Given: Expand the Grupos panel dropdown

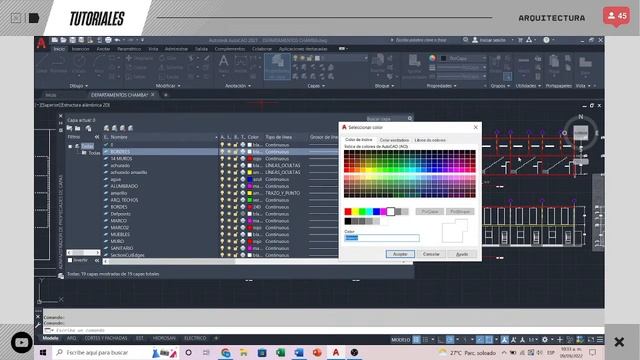Looking at the screenshot, I should click(500, 86).
